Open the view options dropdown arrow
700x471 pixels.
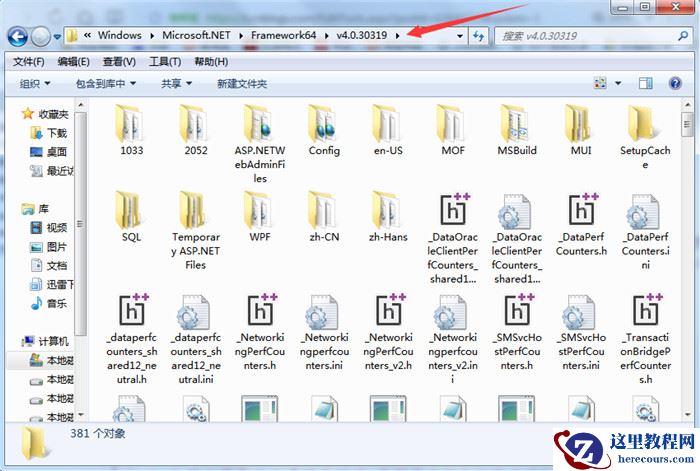pos(618,83)
